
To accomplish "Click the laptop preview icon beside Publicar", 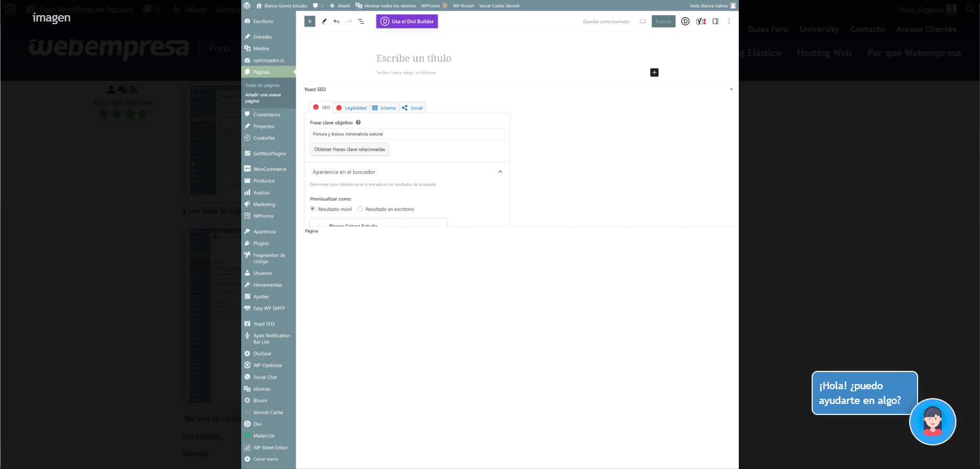I will (643, 22).
